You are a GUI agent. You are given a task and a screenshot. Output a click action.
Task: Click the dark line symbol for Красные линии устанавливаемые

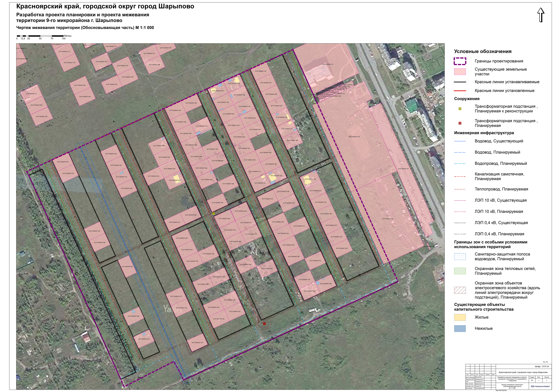pyautogui.click(x=460, y=82)
